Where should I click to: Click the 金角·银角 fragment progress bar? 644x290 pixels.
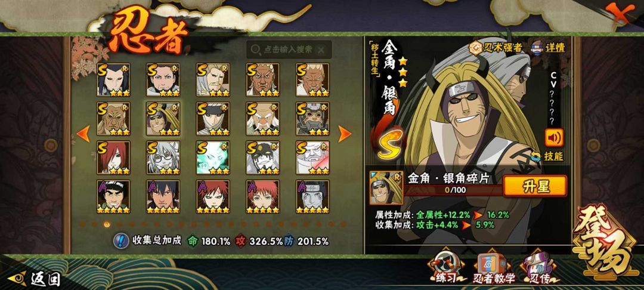coord(453,190)
